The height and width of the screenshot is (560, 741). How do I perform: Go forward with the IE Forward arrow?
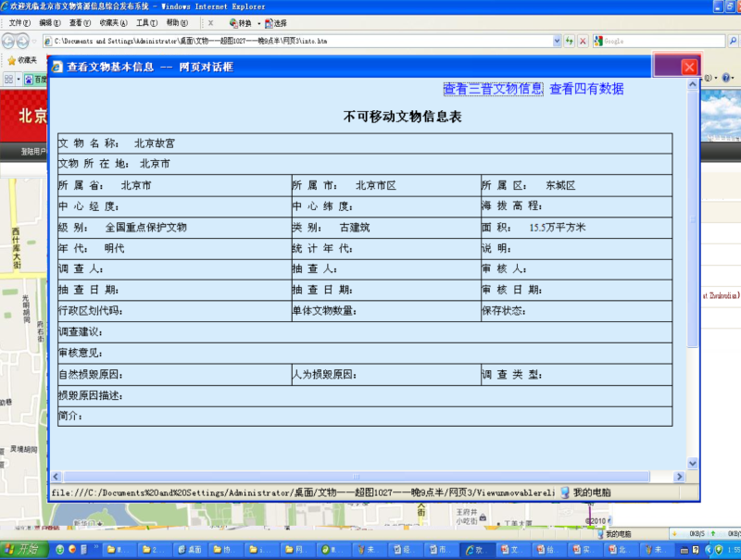[x=22, y=42]
